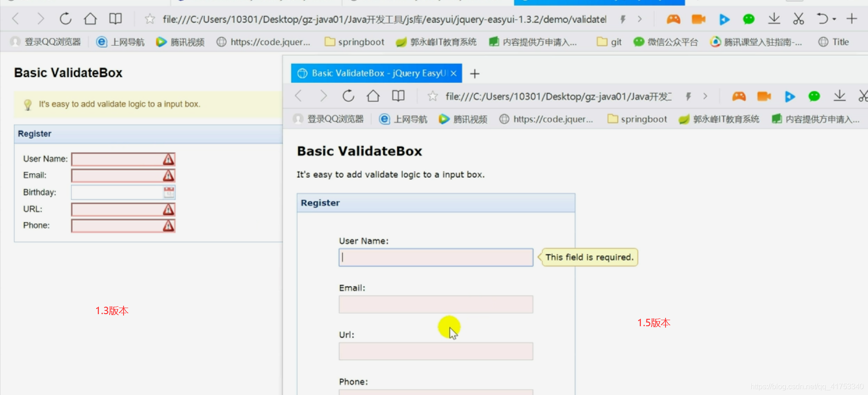This screenshot has height=395, width=868.
Task: Click the lightning icon in the inner address bar
Action: pos(688,96)
